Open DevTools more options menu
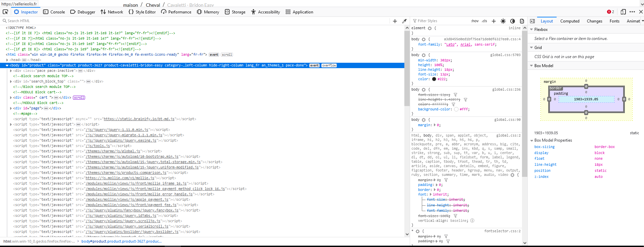 pyautogui.click(x=632, y=12)
